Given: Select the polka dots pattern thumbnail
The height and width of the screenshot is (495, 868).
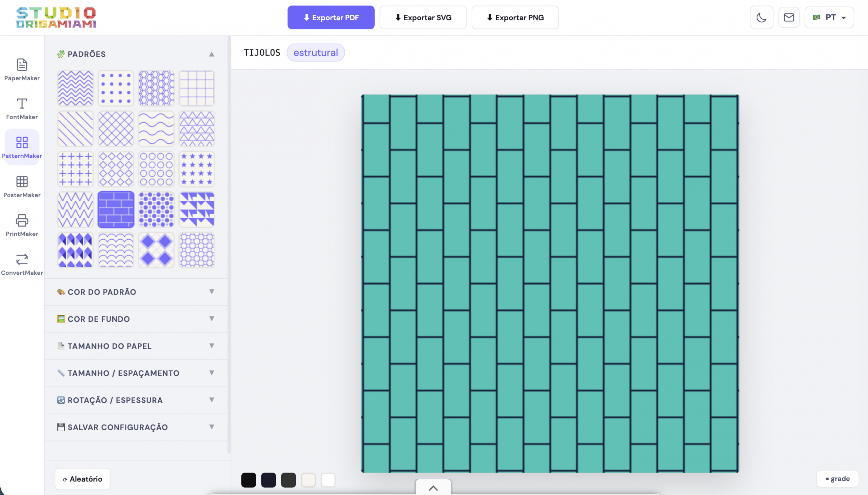Looking at the screenshot, I should pos(116,88).
